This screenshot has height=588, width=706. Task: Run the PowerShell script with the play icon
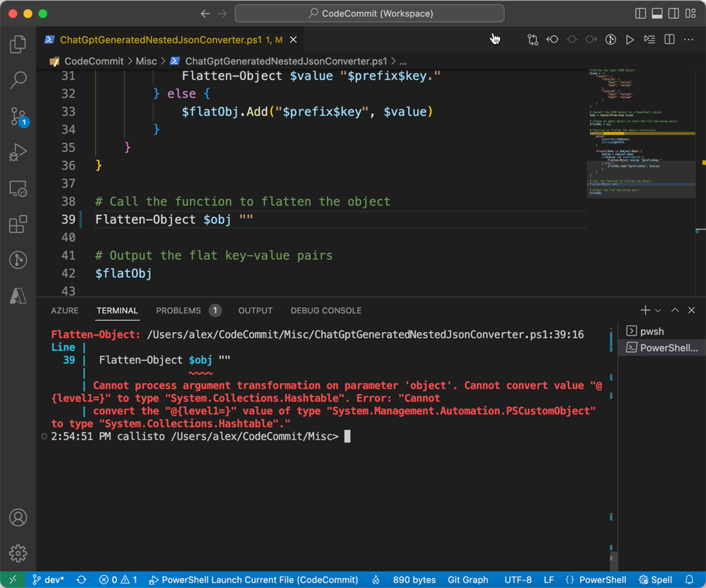(x=631, y=39)
